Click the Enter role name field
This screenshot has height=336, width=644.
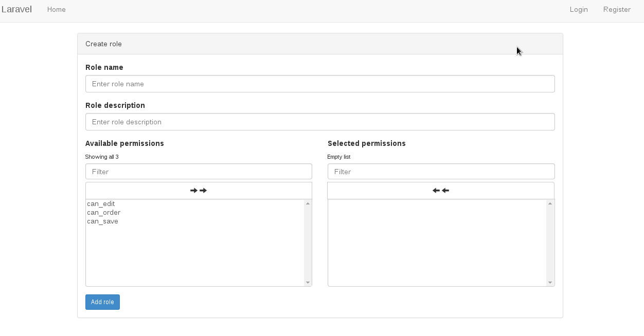(x=320, y=84)
